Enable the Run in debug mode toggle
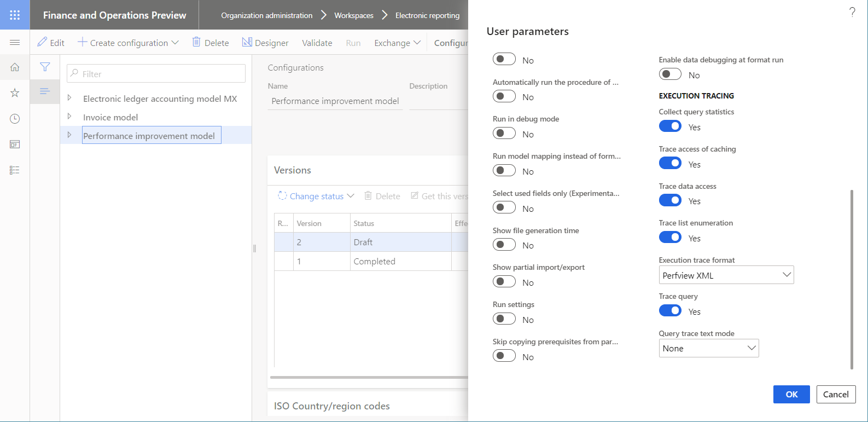The image size is (868, 422). [504, 134]
